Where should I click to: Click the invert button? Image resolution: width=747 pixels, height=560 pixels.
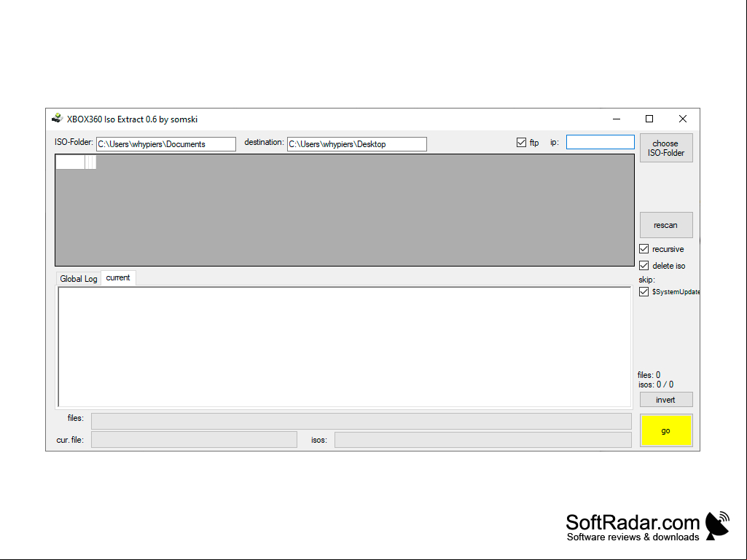tap(666, 400)
